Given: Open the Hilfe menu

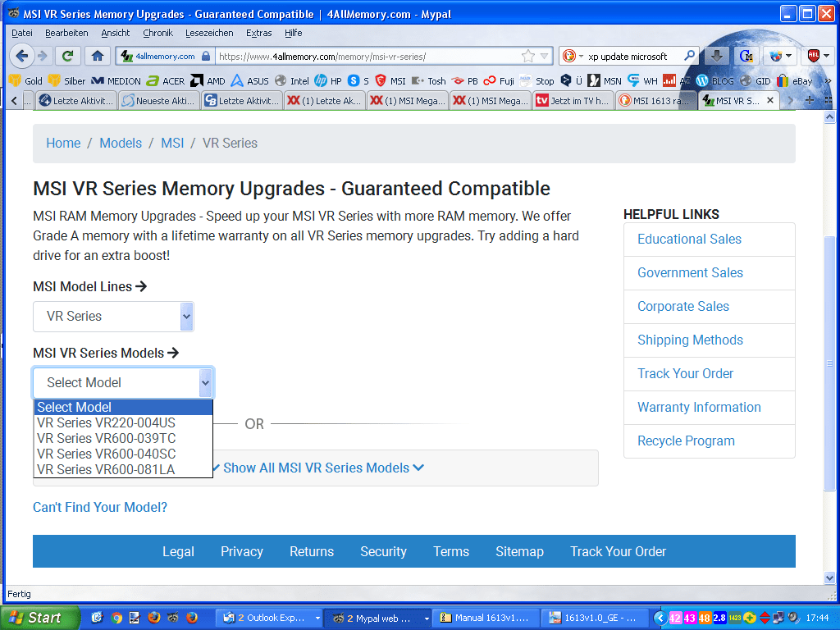Looking at the screenshot, I should [x=293, y=33].
